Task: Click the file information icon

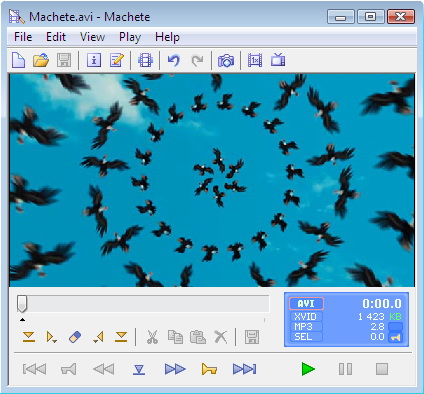Action: pyautogui.click(x=94, y=60)
